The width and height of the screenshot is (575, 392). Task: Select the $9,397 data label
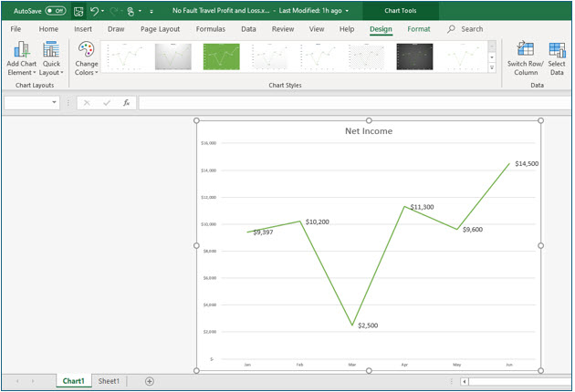click(263, 232)
